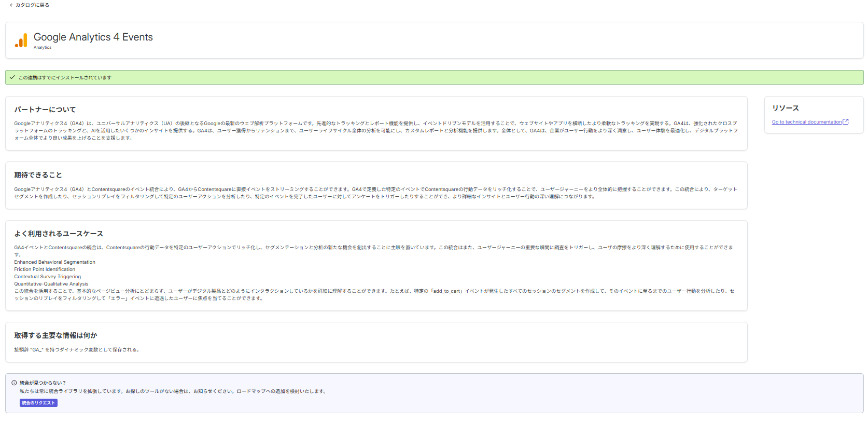
Task: Click the green checkmark installed icon
Action: click(12, 77)
